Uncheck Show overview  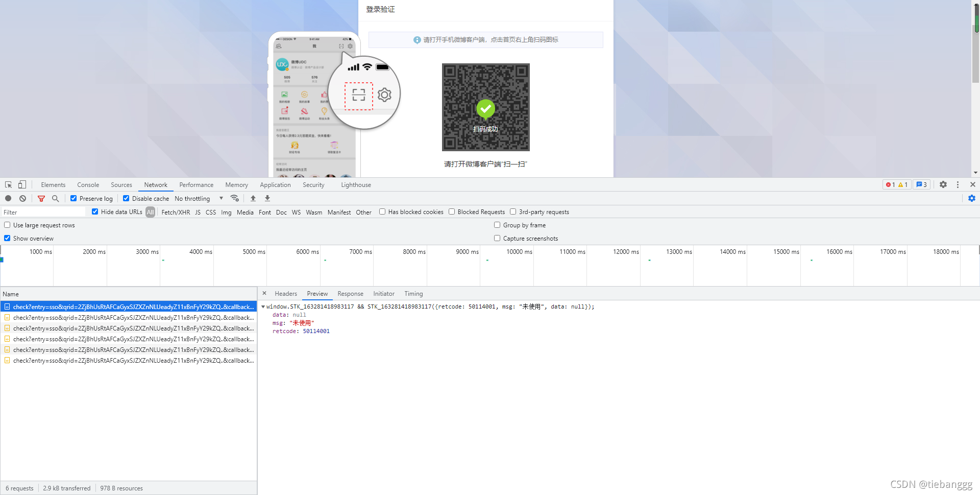pos(7,238)
